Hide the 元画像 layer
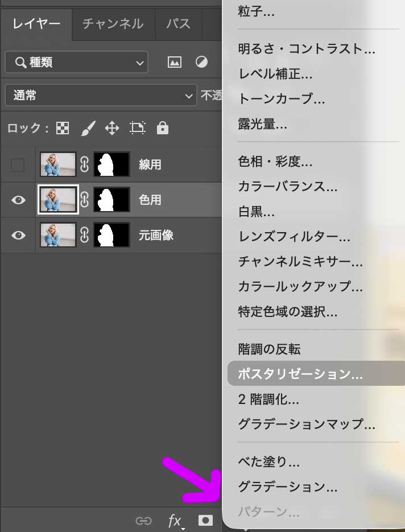 [x=18, y=235]
